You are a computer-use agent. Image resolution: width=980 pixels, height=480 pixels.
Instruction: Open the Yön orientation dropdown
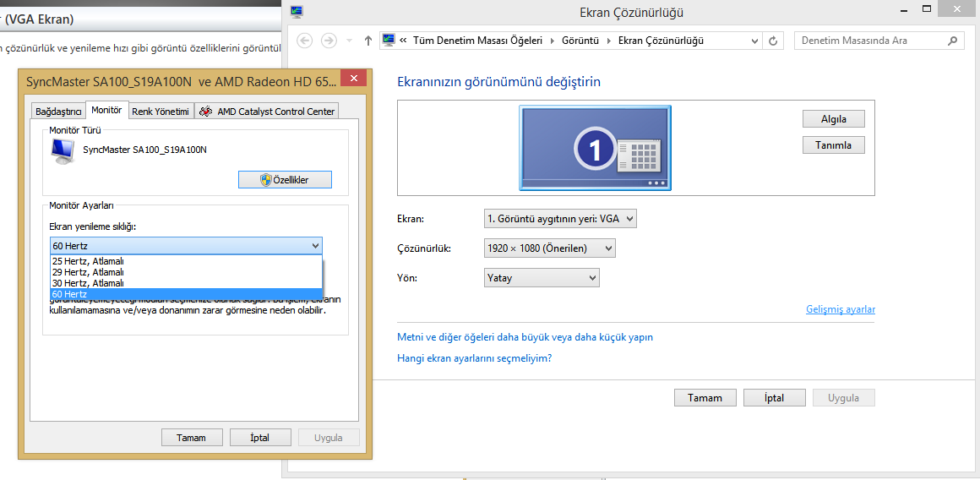point(542,277)
